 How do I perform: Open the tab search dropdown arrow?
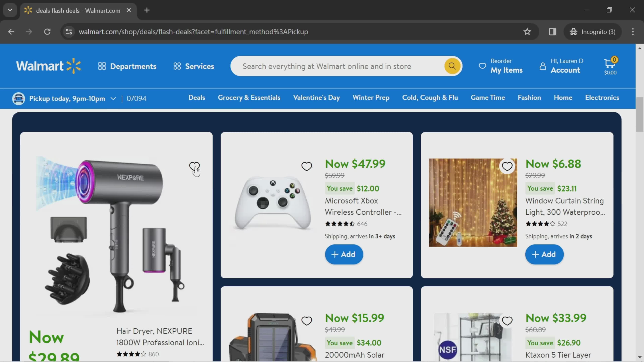10,10
